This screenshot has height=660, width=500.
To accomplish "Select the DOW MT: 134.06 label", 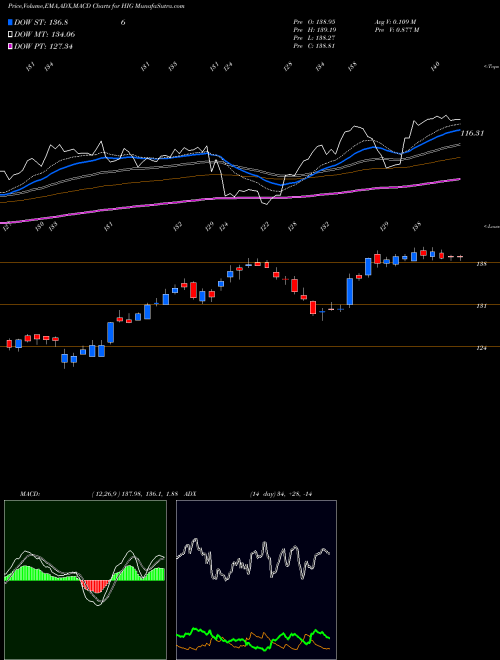I will click(45, 35).
